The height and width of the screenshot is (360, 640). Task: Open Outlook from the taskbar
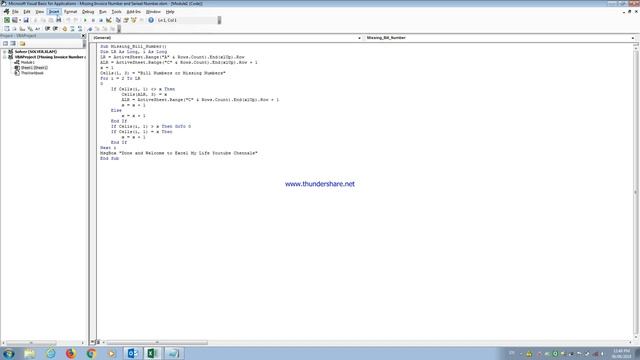(x=132, y=353)
